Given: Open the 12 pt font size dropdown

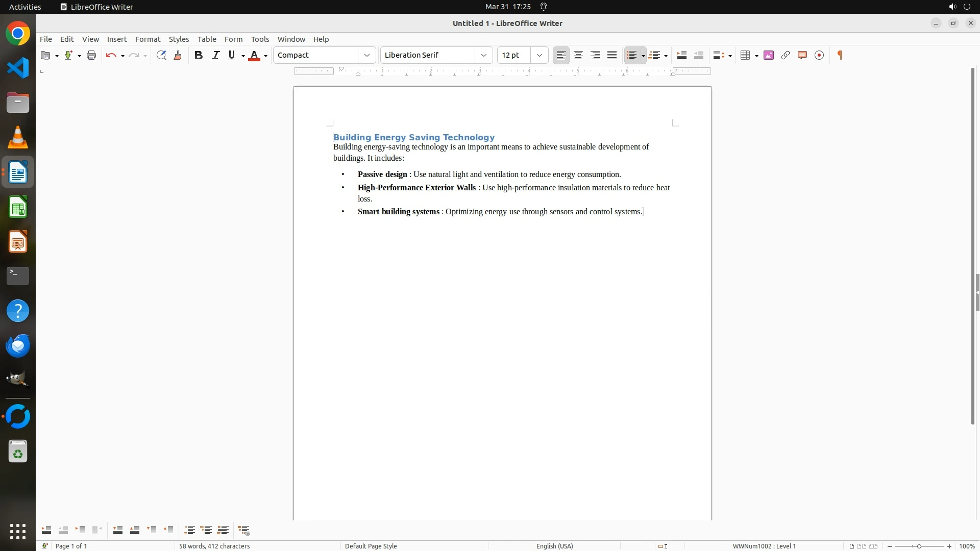Looking at the screenshot, I should 539,55.
